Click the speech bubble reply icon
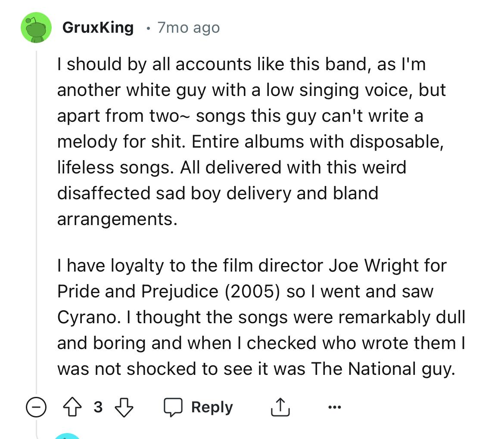The image size is (504, 439). pos(173,407)
